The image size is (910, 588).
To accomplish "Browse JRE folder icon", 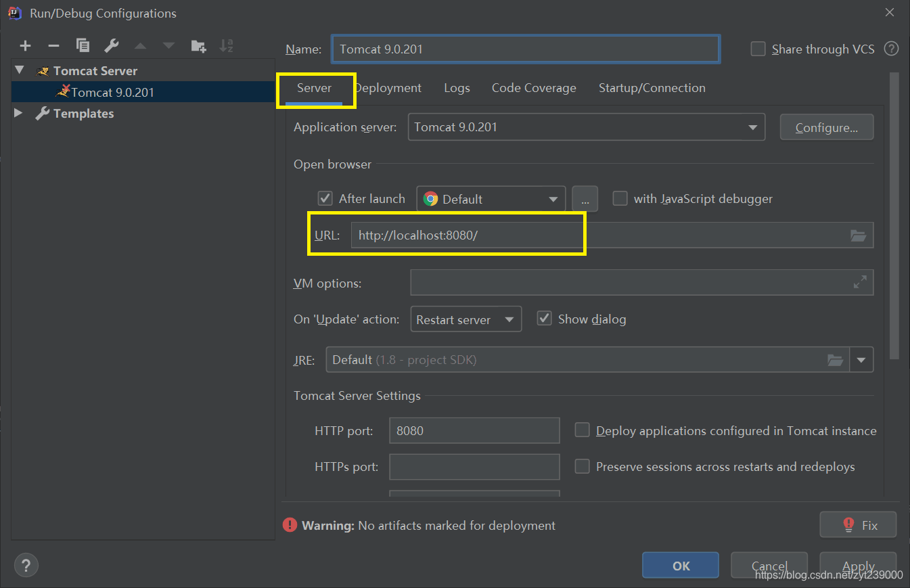I will (836, 360).
